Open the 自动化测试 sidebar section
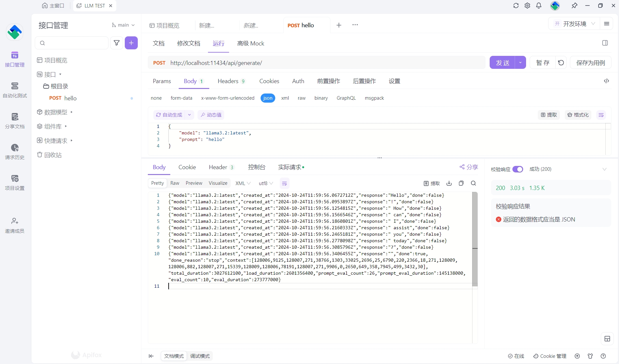The height and width of the screenshot is (364, 619). [15, 90]
